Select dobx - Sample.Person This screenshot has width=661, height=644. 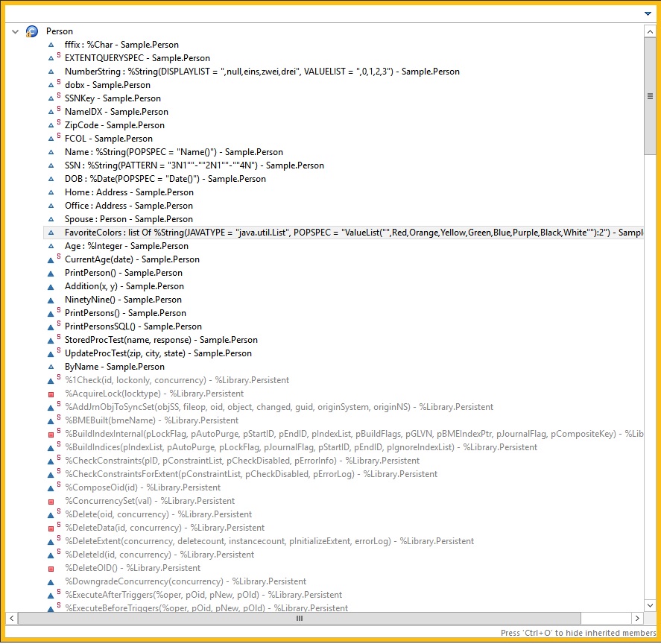(107, 85)
